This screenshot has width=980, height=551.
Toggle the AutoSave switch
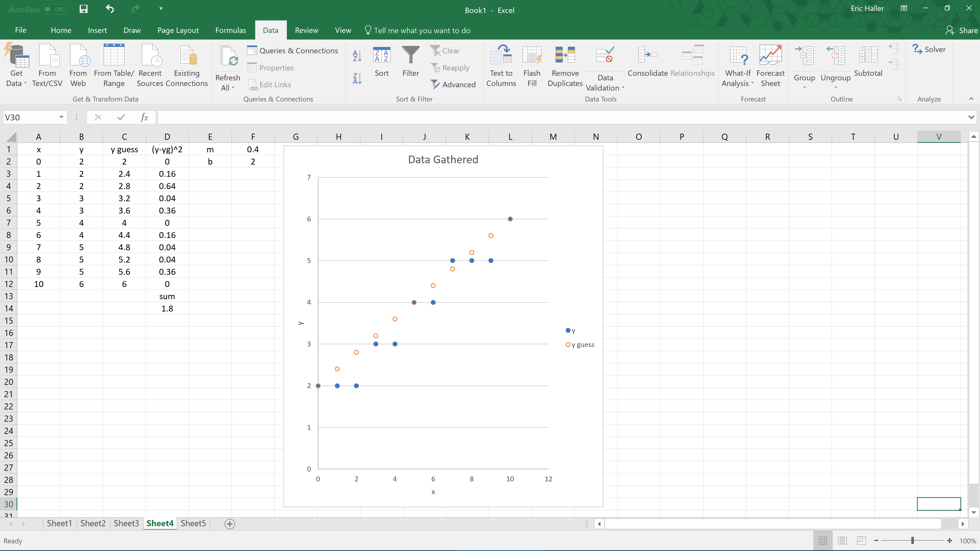pos(54,9)
